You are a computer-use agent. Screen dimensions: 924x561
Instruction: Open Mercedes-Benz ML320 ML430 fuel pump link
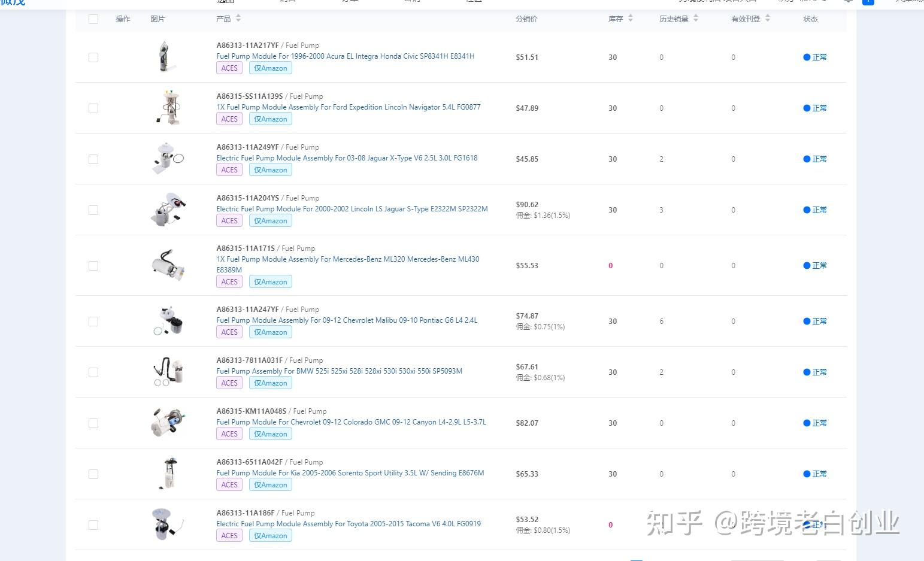point(348,259)
